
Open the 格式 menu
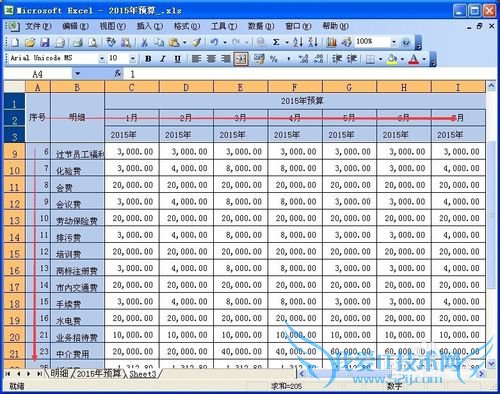[187, 26]
